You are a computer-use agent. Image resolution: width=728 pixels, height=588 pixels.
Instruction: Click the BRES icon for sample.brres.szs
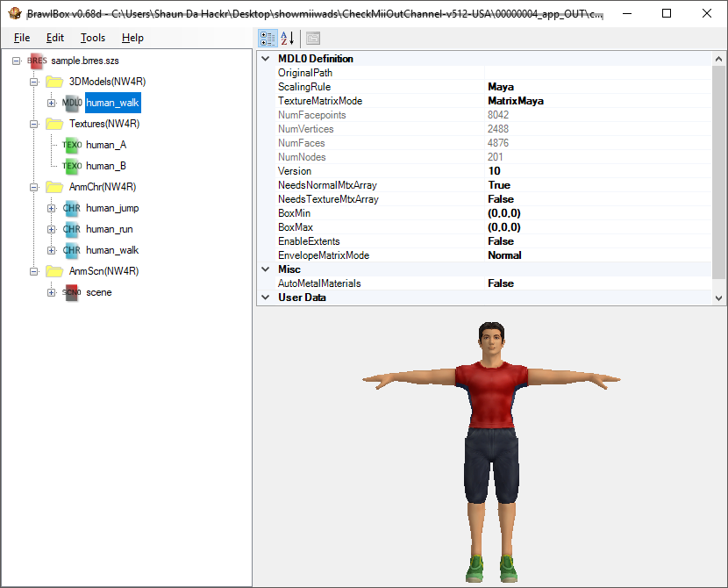[37, 61]
